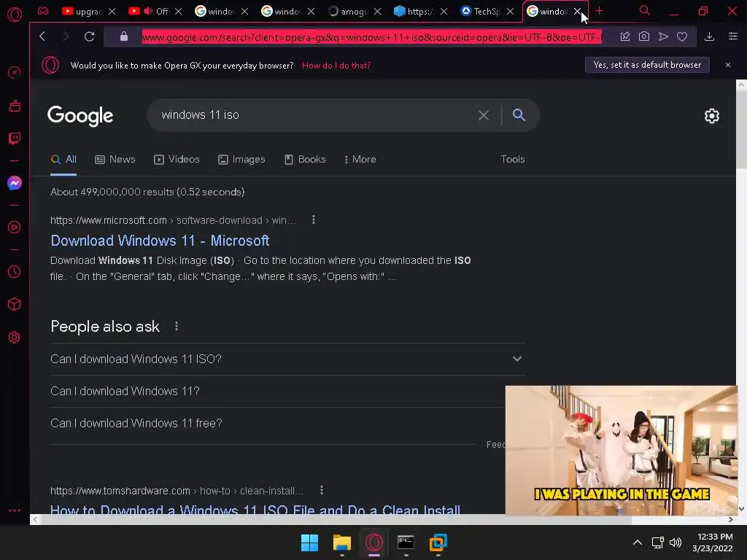The image size is (747, 560).
Task: Click the edit-page icon in address bar
Action: point(625,36)
